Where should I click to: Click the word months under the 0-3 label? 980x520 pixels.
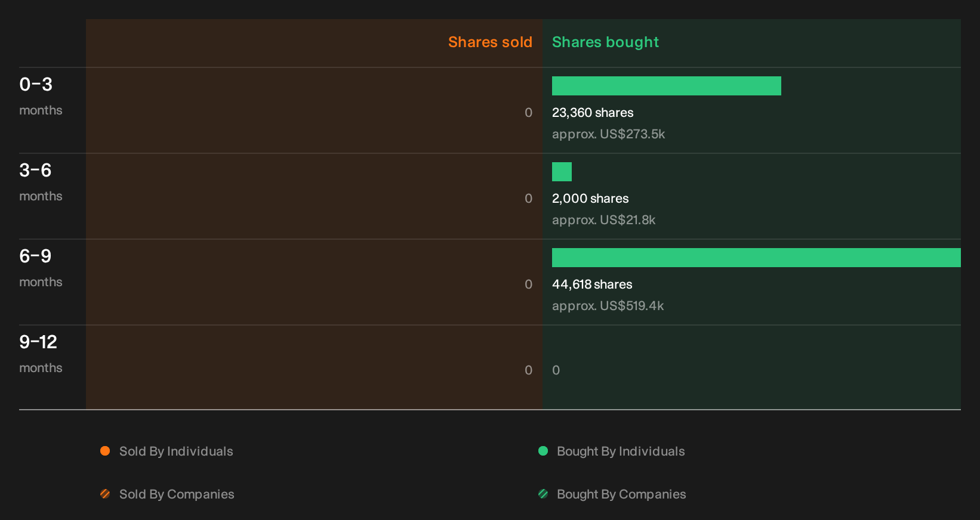[41, 110]
